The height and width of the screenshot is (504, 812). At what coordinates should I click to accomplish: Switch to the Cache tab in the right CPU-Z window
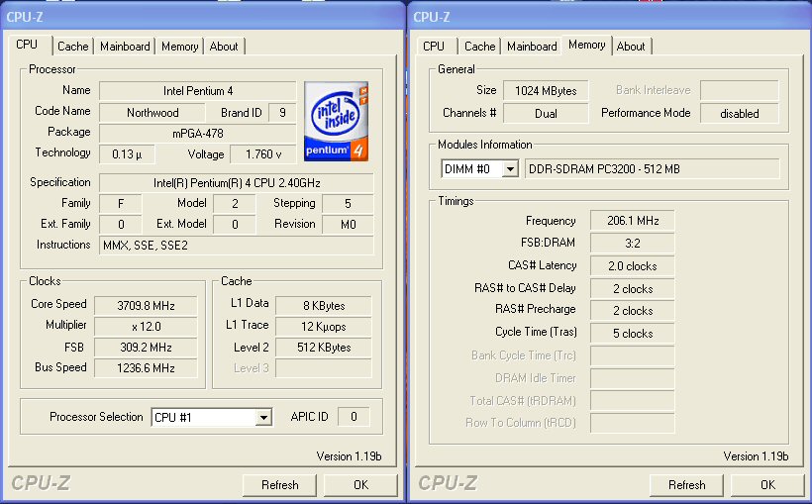coord(480,47)
